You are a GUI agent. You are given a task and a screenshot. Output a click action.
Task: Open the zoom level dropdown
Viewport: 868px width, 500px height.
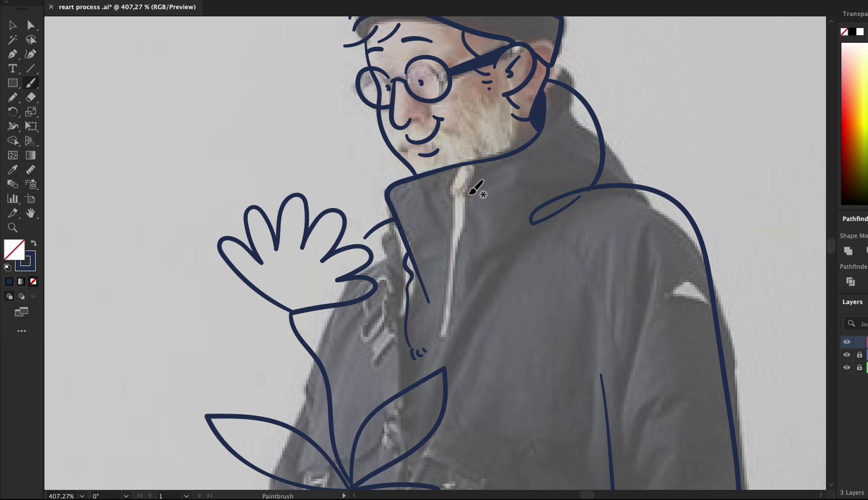pyautogui.click(x=82, y=496)
